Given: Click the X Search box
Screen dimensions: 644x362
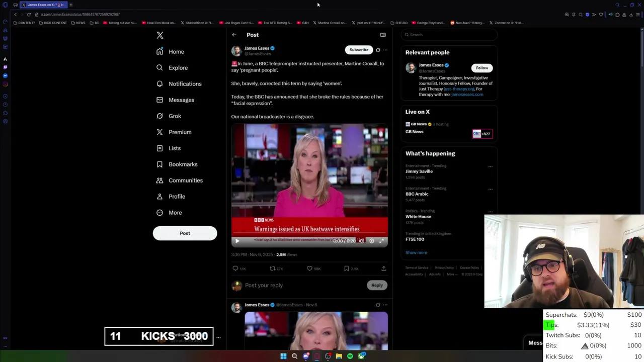Looking at the screenshot, I should click(x=449, y=35).
